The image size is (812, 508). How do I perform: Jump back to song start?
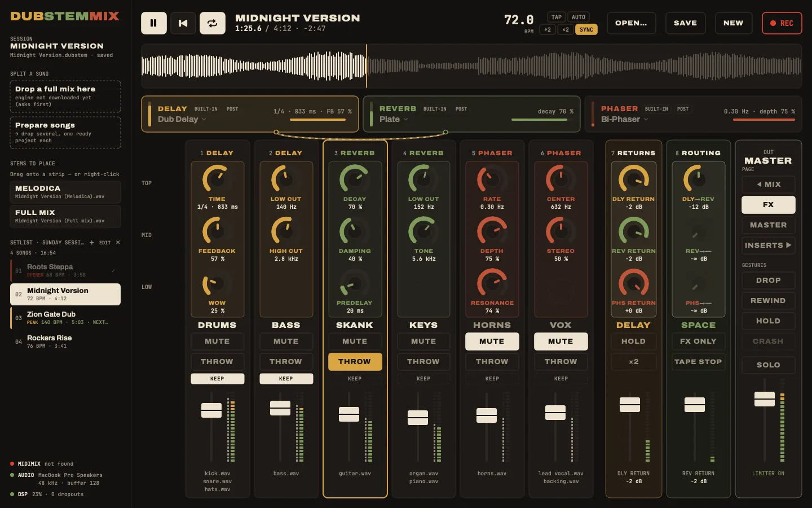pos(183,23)
